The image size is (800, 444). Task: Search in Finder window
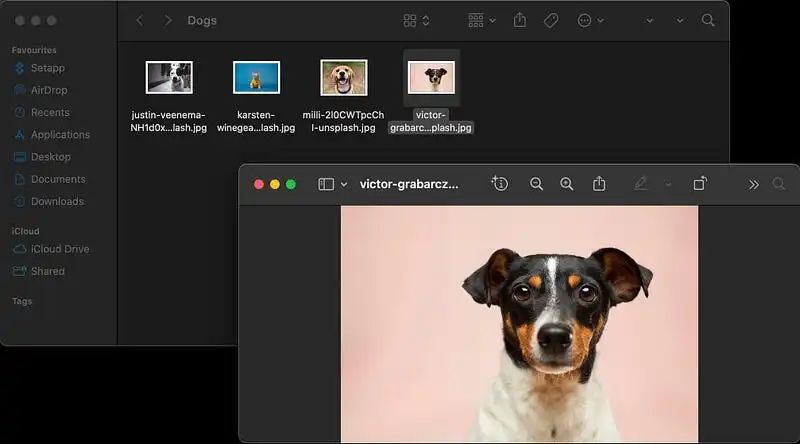click(x=708, y=20)
